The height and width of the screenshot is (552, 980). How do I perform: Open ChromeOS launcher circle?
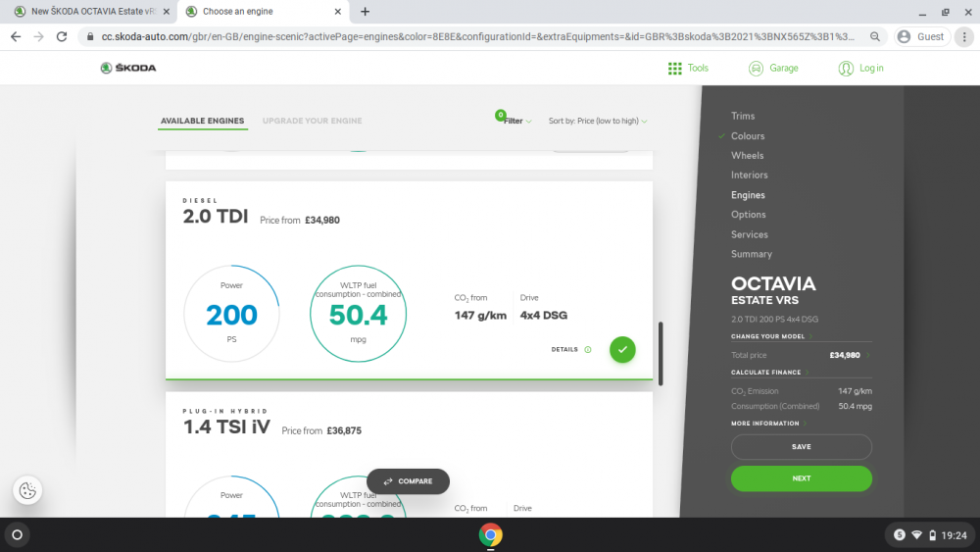(x=17, y=534)
